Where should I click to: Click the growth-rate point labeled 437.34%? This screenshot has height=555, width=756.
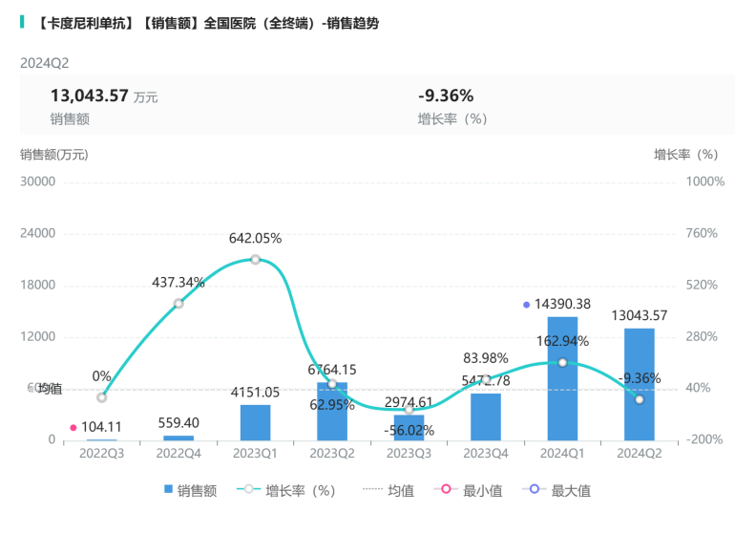coord(178,304)
